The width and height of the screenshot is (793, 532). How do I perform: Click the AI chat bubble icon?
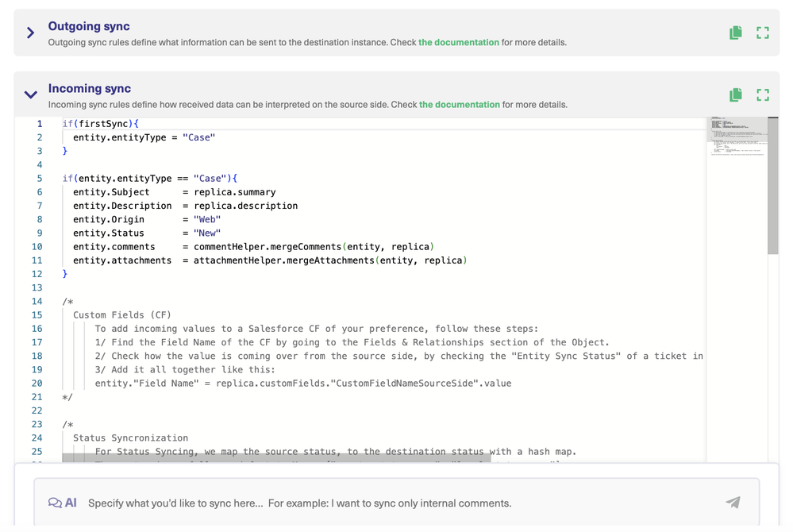pyautogui.click(x=55, y=503)
